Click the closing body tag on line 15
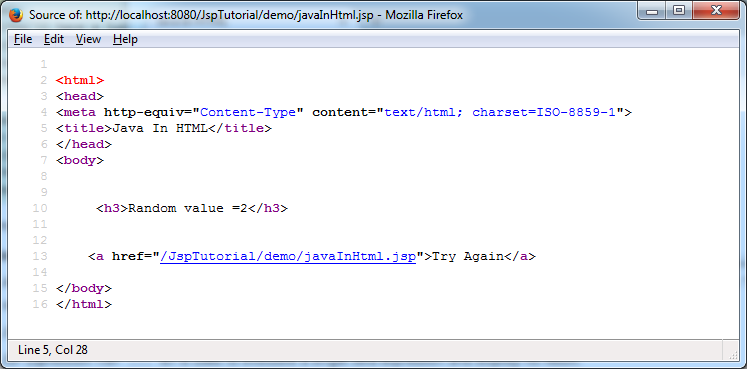Image resolution: width=747 pixels, height=369 pixels. [84, 289]
